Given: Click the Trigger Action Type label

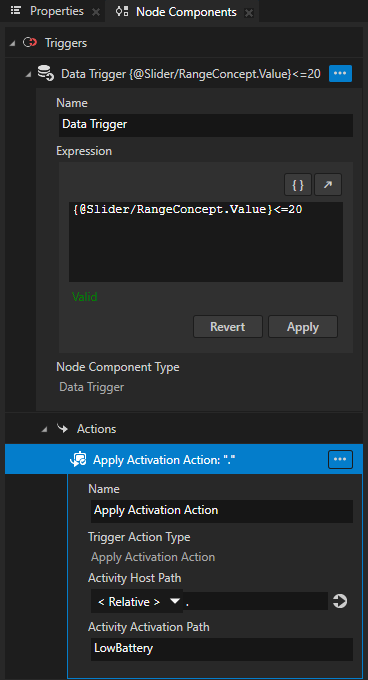Looking at the screenshot, I should pyautogui.click(x=139, y=537).
